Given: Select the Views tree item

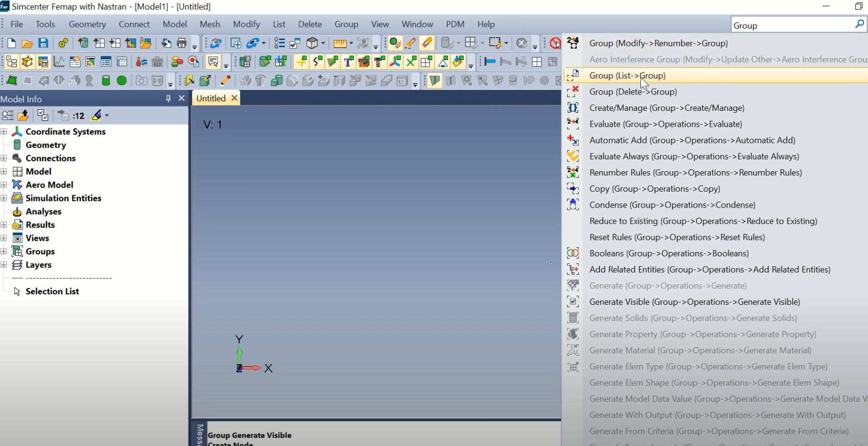Looking at the screenshot, I should 37,238.
